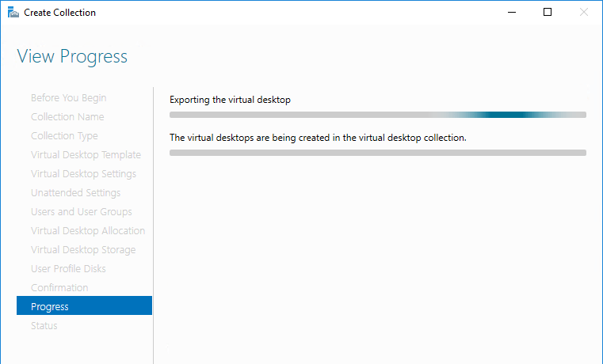This screenshot has width=603, height=364.
Task: Open the Confirmation step
Action: (59, 288)
